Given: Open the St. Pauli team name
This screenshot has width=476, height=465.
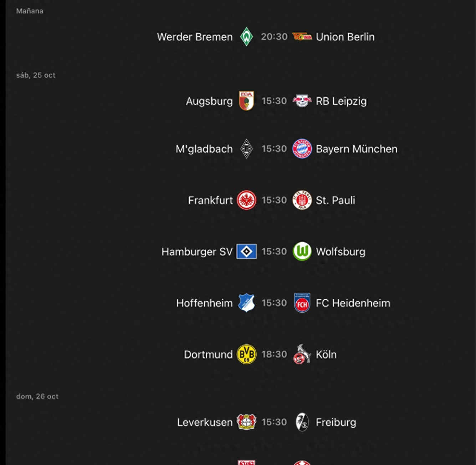Looking at the screenshot, I should [x=335, y=200].
